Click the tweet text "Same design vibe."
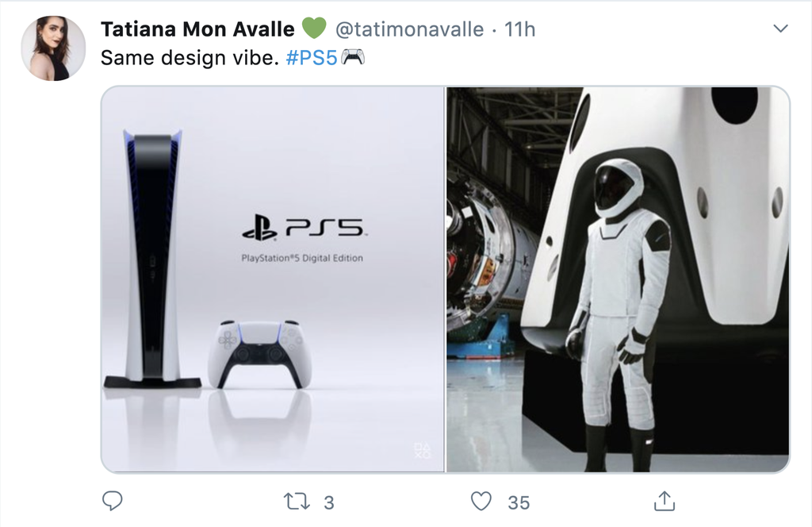This screenshot has height=527, width=812. 190,58
